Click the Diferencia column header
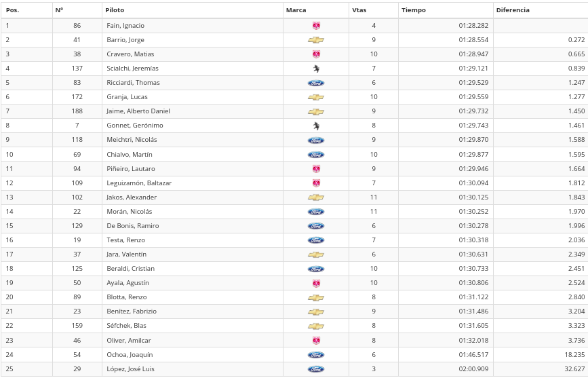588x378 pixels. pos(513,10)
